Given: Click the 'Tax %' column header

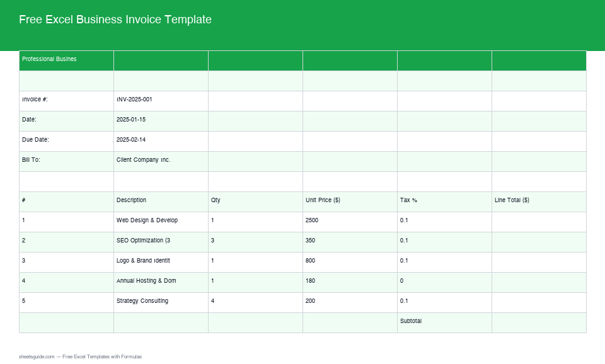Looking at the screenshot, I should [444, 201].
